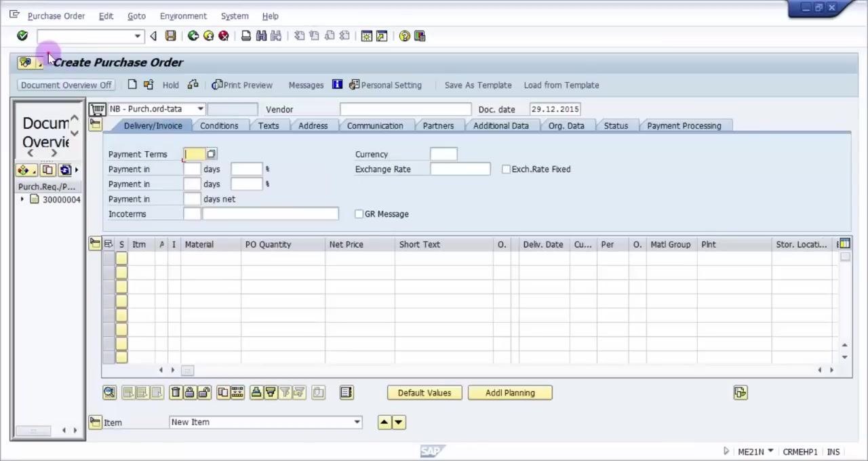Open the Goto menu
This screenshot has height=461, width=868.
pos(136,16)
